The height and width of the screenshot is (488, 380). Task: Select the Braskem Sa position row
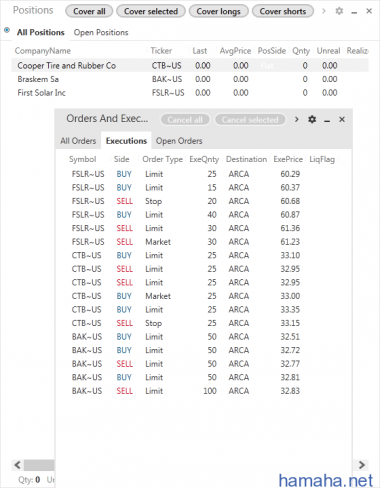[x=190, y=79]
